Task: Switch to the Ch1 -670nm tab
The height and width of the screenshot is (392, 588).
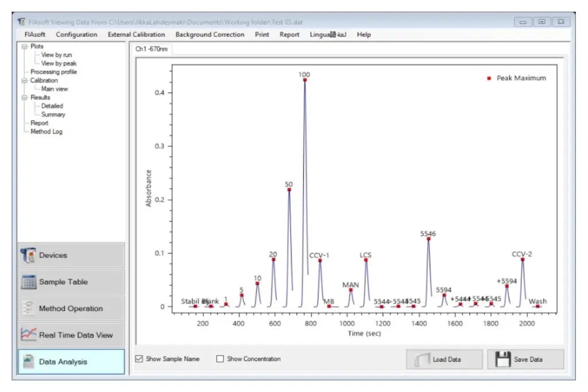Action: tap(152, 49)
